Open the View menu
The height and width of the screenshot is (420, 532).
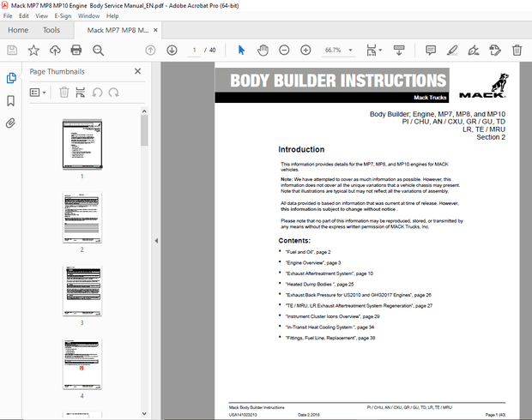[x=42, y=16]
